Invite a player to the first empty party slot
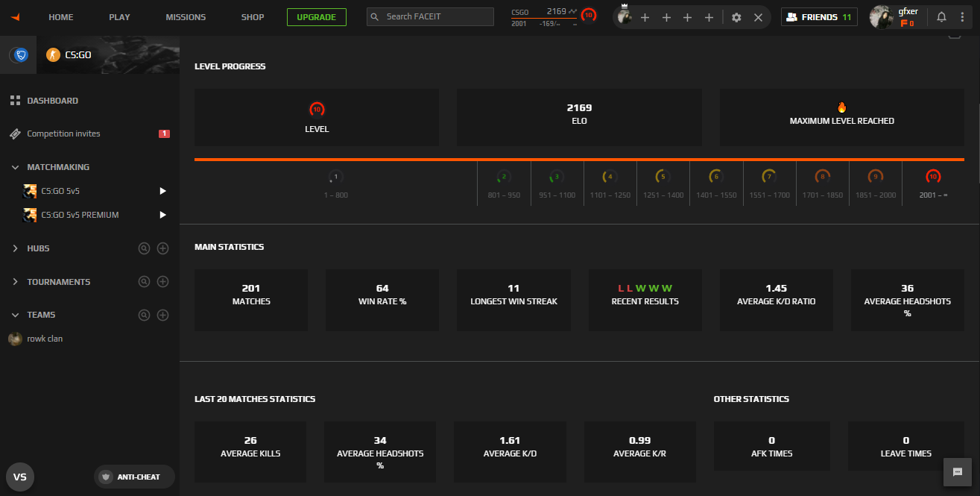 pos(645,17)
